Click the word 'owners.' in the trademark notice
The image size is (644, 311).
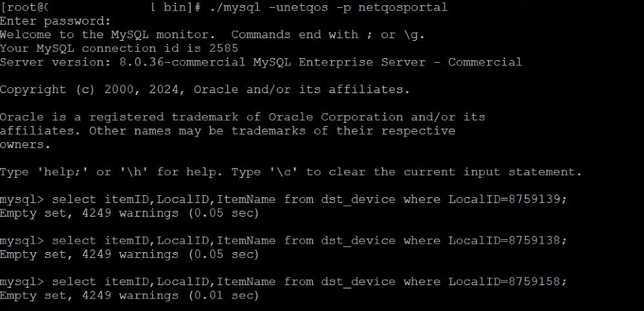[25, 145]
